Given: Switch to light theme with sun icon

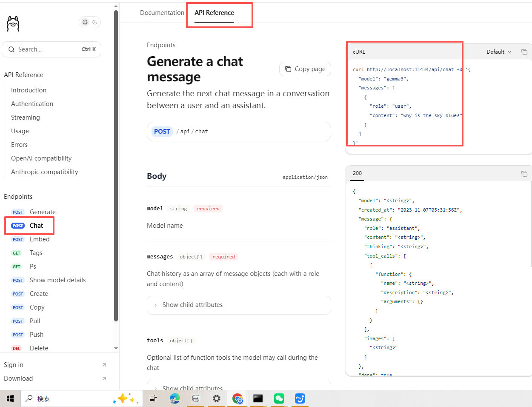Looking at the screenshot, I should click(x=85, y=22).
